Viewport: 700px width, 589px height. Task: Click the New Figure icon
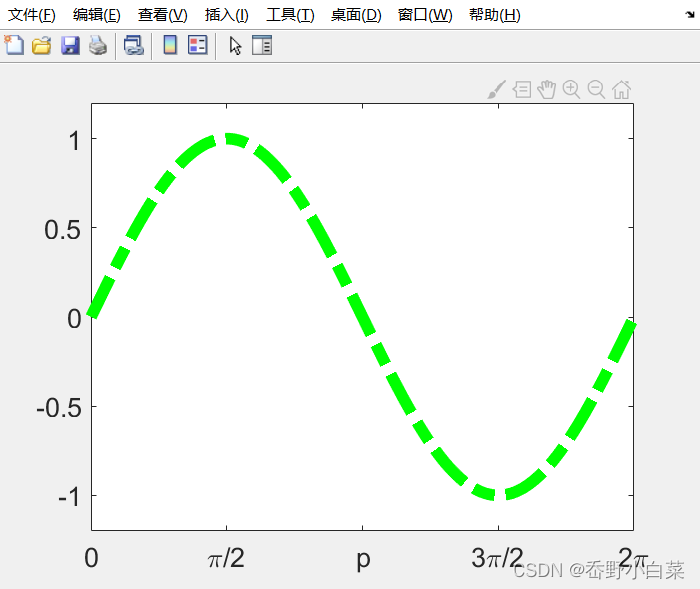tap(14, 45)
